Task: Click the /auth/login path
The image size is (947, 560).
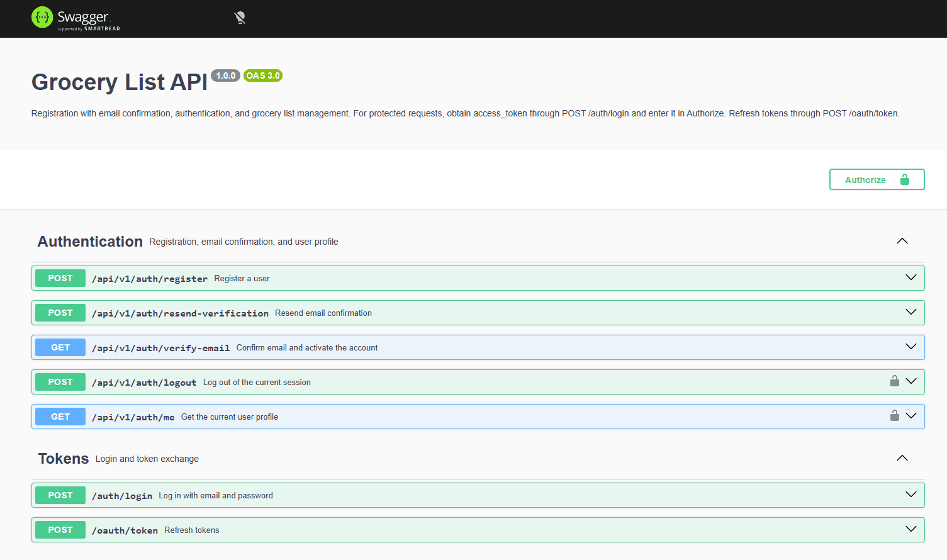Action: click(x=122, y=496)
